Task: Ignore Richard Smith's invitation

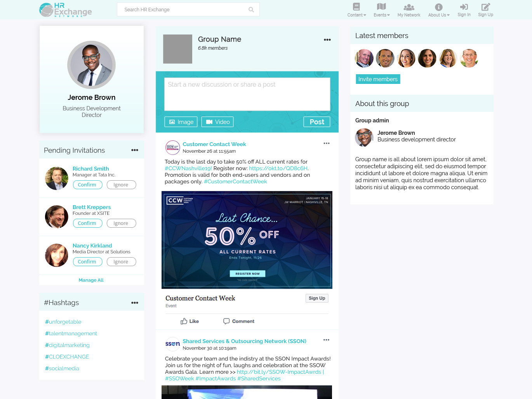Action: (x=121, y=185)
